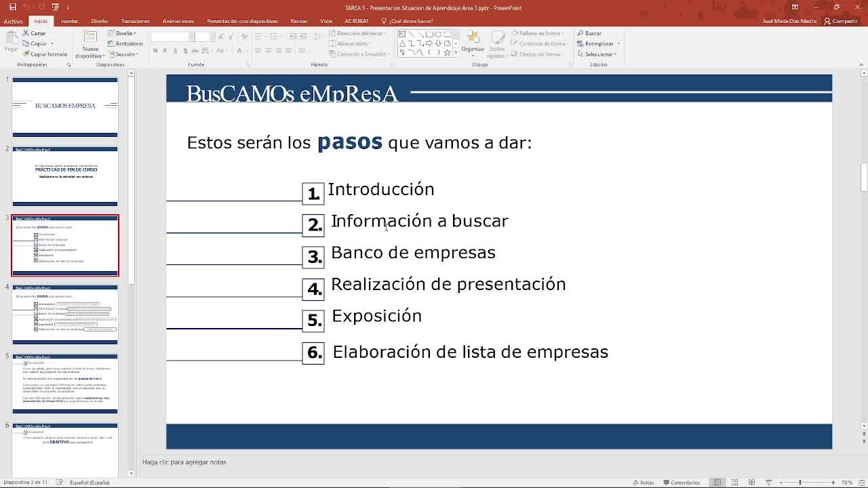Switch to Normal view in status bar
Image resolution: width=868 pixels, height=488 pixels.
click(x=717, y=483)
